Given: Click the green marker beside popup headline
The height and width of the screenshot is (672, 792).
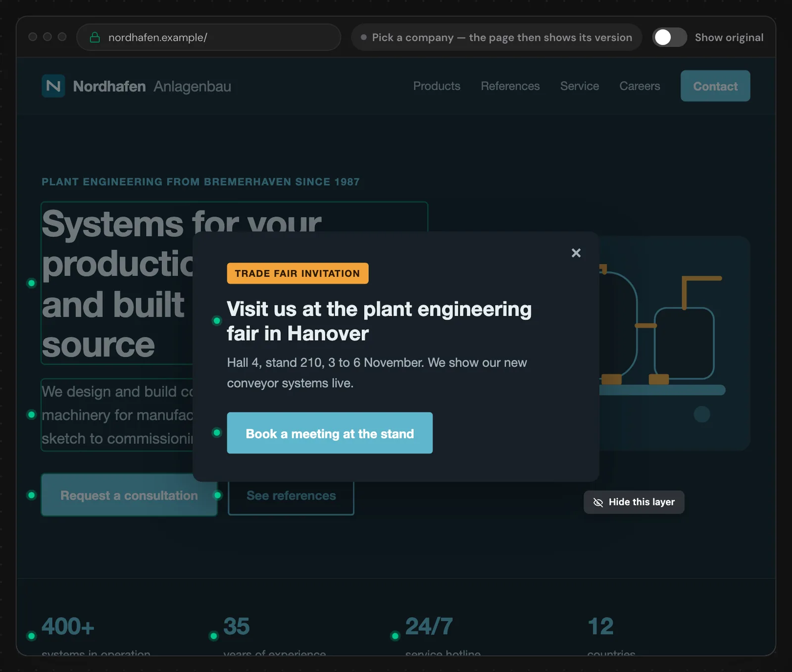Looking at the screenshot, I should pyautogui.click(x=217, y=321).
